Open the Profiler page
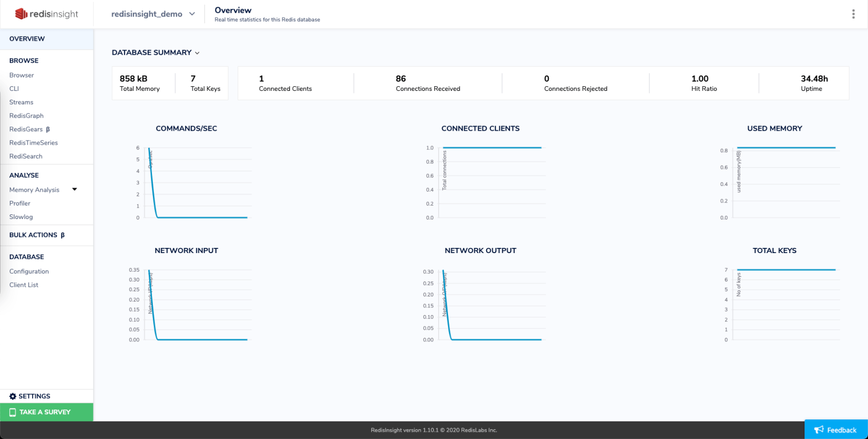Image resolution: width=868 pixels, height=439 pixels. click(20, 203)
